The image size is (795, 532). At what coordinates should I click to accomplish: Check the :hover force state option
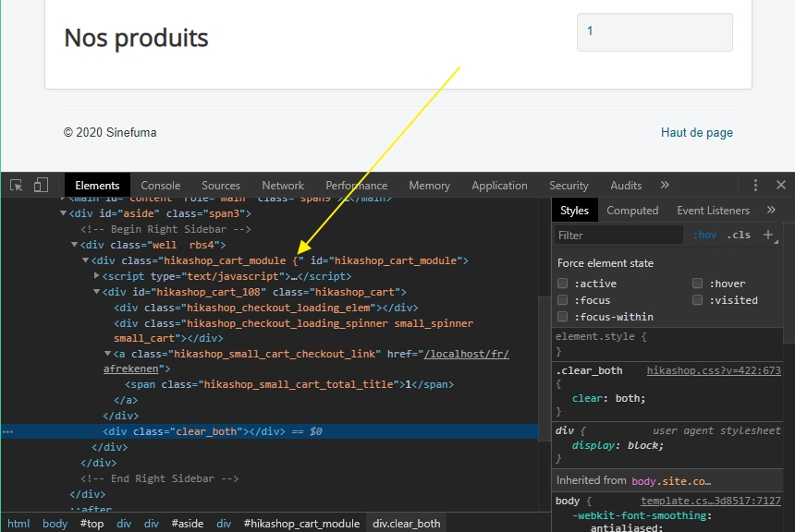pyautogui.click(x=698, y=284)
